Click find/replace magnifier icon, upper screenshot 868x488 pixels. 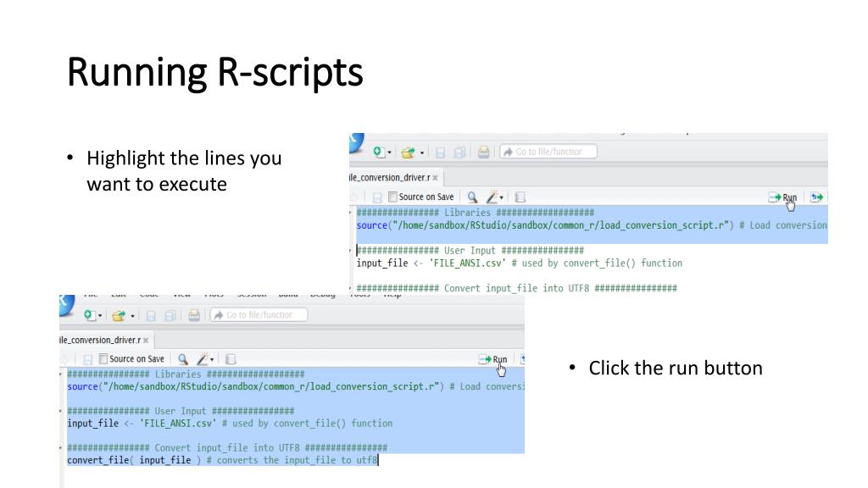pyautogui.click(x=472, y=197)
